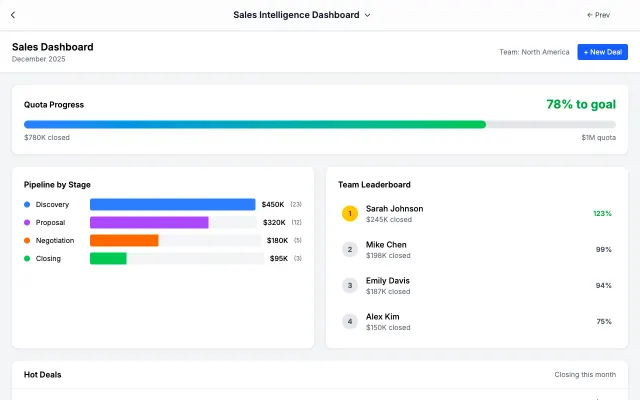Click the $320K Proposal value
The height and width of the screenshot is (400, 640).
274,222
